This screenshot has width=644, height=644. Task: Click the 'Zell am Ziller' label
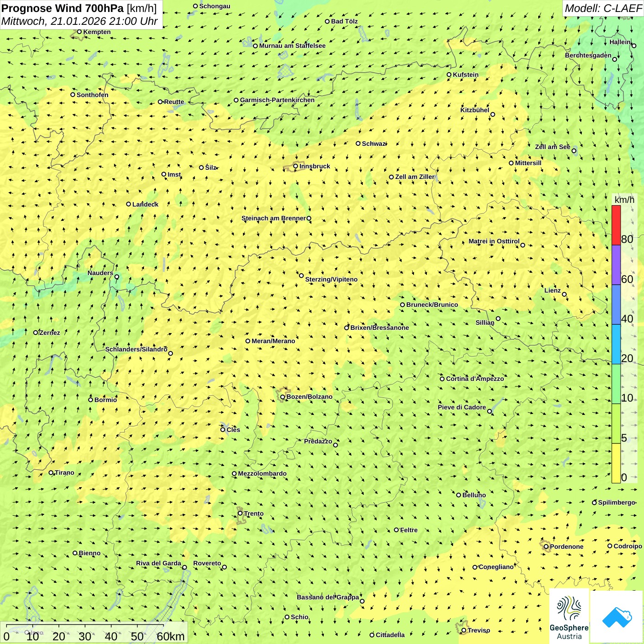click(415, 177)
